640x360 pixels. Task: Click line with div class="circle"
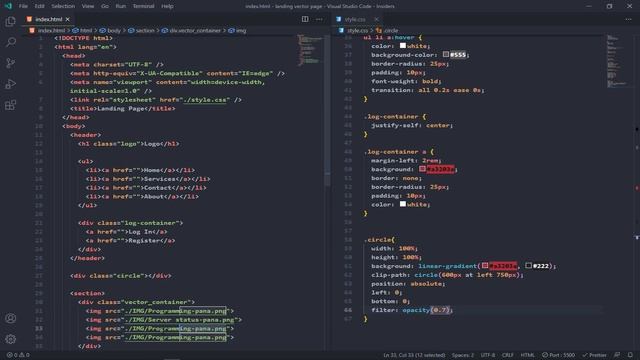coord(121,276)
